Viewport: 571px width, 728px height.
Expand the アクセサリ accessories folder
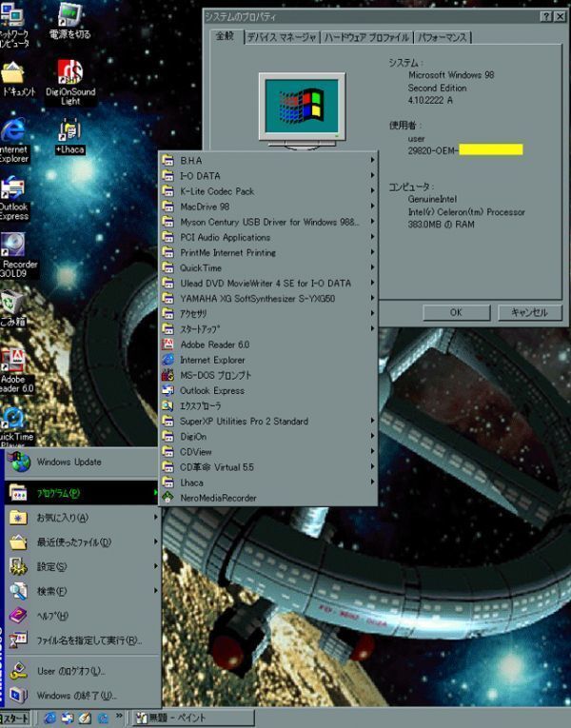coord(268,313)
